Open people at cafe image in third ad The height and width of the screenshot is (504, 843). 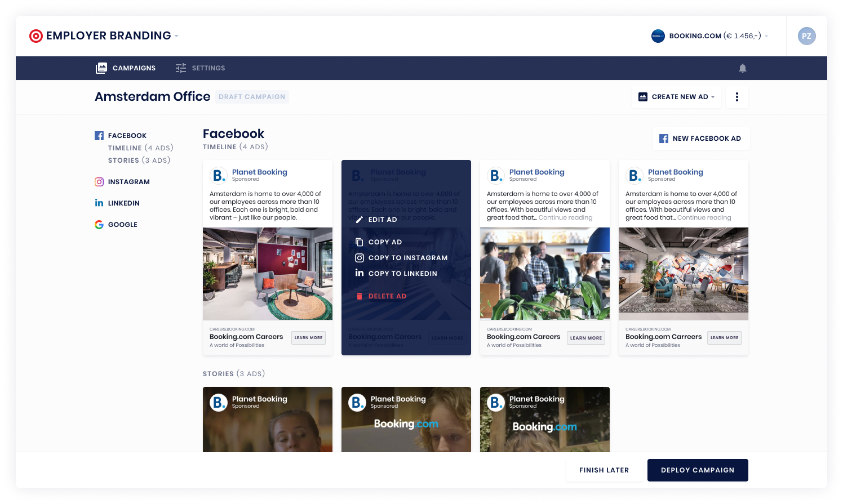pos(545,274)
